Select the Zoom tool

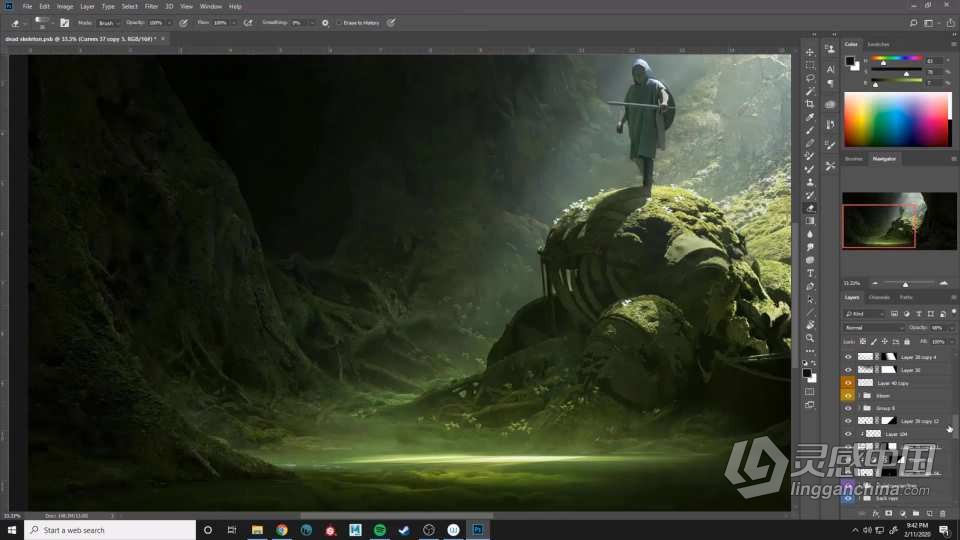[x=810, y=338]
